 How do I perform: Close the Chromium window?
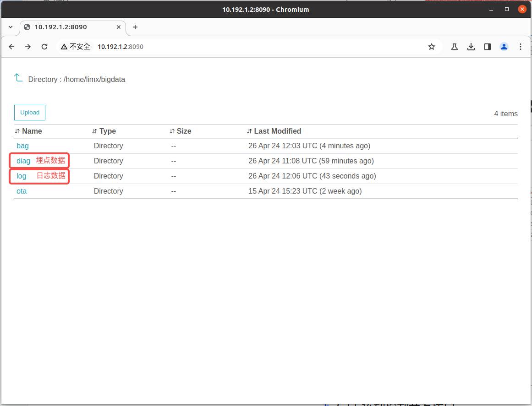522,10
